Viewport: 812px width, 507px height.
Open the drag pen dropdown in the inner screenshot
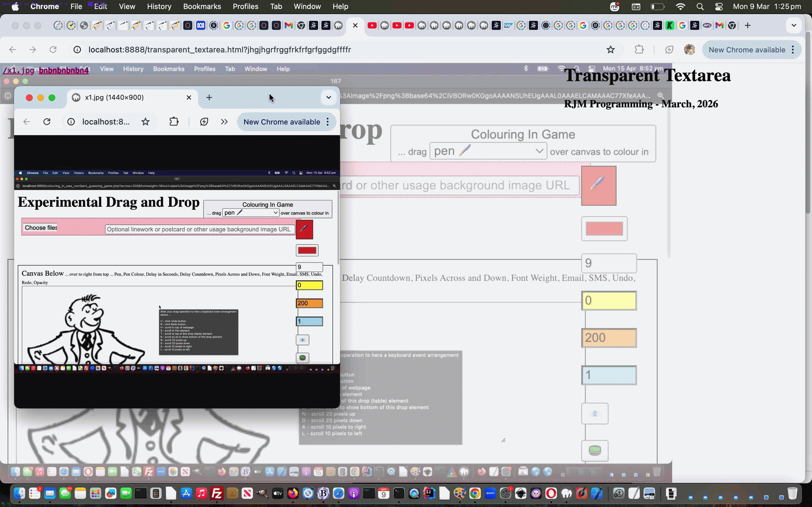pos(250,212)
